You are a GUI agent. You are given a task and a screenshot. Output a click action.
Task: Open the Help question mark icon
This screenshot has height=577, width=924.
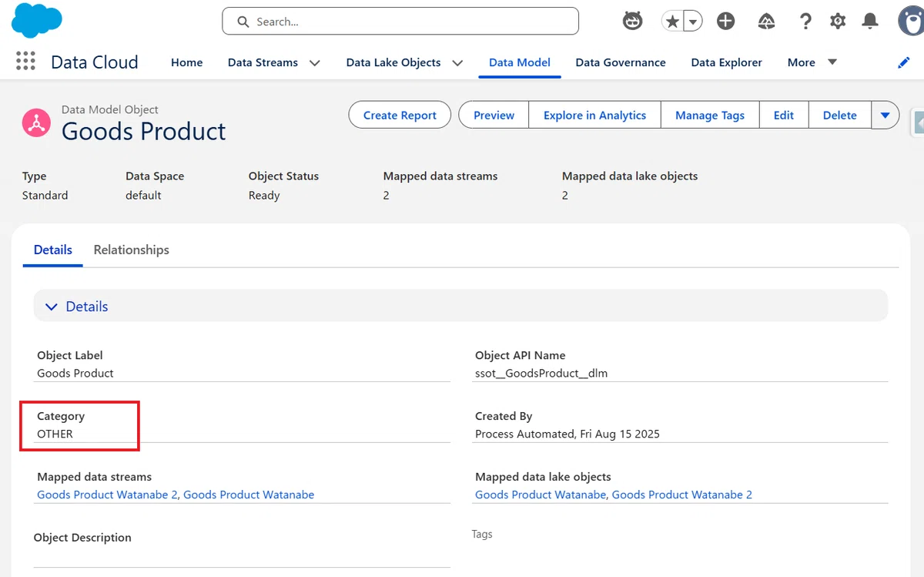pos(805,22)
